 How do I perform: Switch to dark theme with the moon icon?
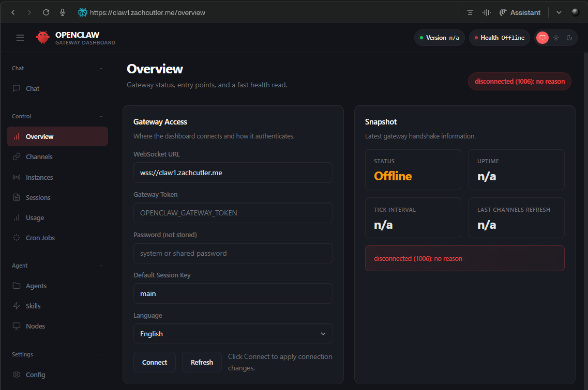(569, 38)
